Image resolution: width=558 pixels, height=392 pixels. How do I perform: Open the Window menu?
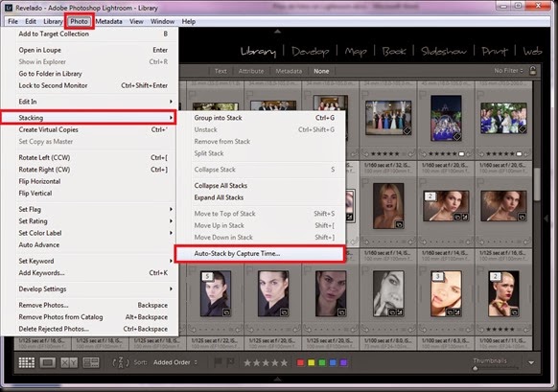(x=162, y=21)
